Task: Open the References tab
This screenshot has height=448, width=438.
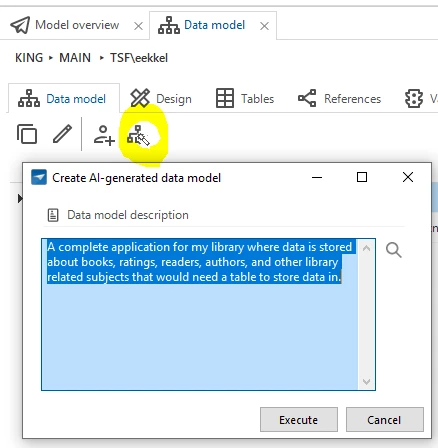Action: click(x=339, y=99)
